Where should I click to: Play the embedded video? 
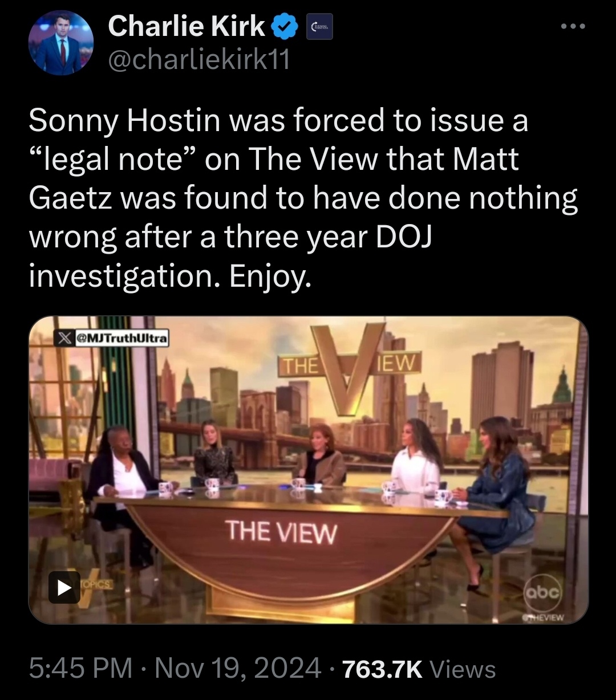coord(64,587)
